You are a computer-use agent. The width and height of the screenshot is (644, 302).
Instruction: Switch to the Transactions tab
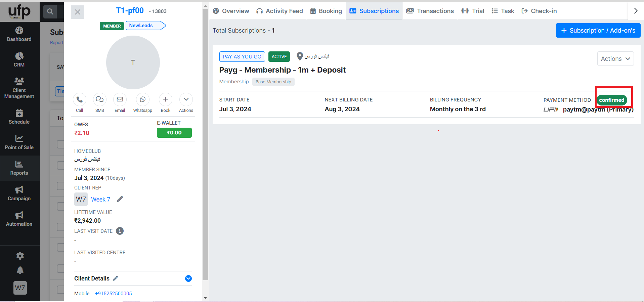pyautogui.click(x=430, y=11)
